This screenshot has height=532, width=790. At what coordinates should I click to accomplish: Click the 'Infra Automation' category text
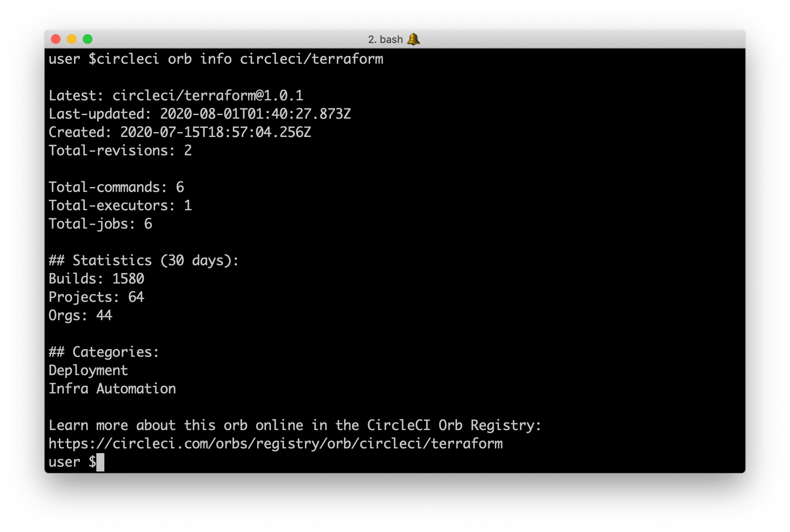[112, 389]
